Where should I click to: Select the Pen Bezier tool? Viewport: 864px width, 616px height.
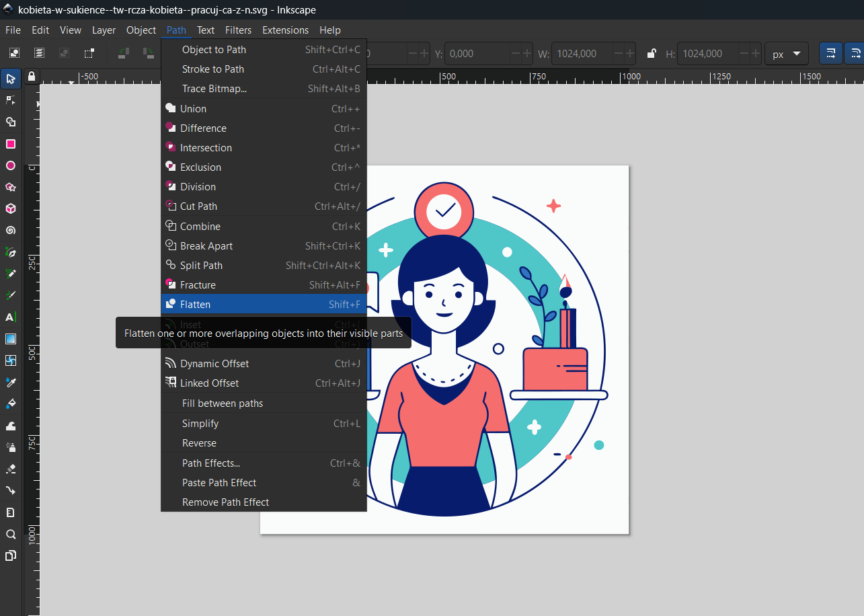click(x=11, y=252)
